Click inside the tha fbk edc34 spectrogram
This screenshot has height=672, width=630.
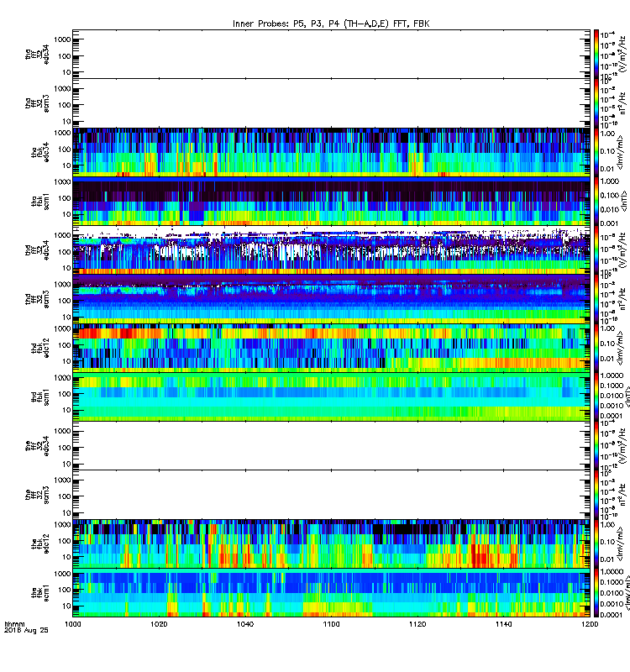pos(331,152)
